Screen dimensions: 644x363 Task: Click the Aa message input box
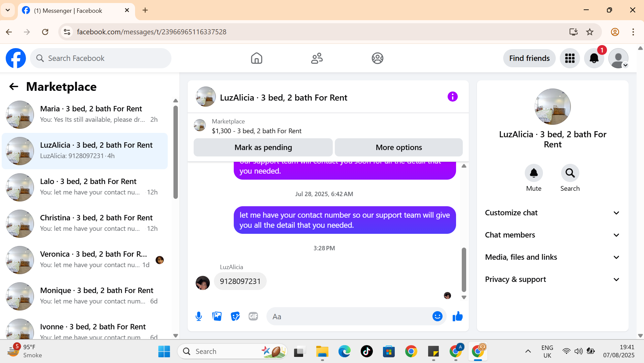click(x=356, y=316)
